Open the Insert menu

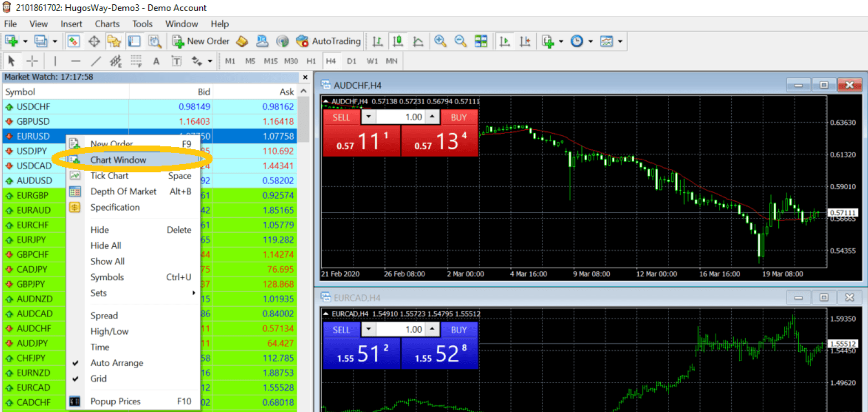71,24
